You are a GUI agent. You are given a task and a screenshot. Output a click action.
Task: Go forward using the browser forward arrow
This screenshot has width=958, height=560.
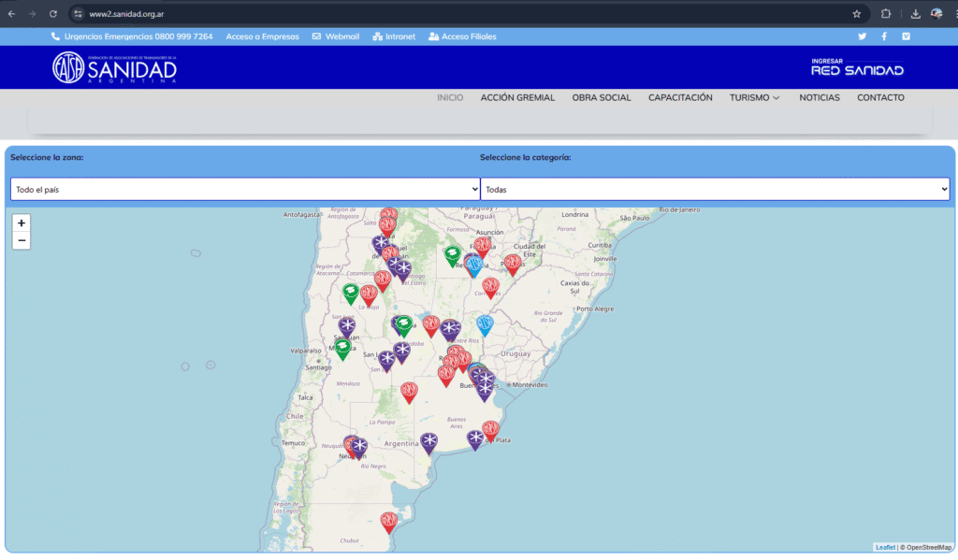(33, 13)
